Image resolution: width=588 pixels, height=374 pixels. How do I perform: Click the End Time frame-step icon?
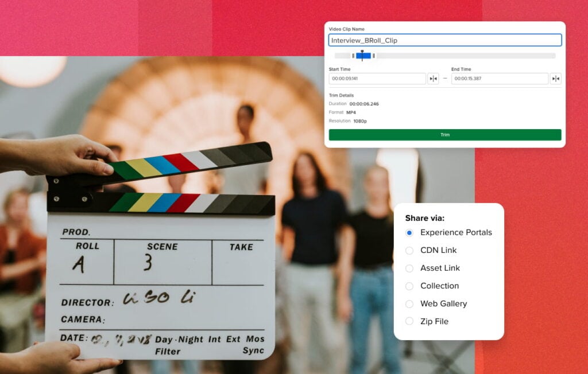click(555, 79)
